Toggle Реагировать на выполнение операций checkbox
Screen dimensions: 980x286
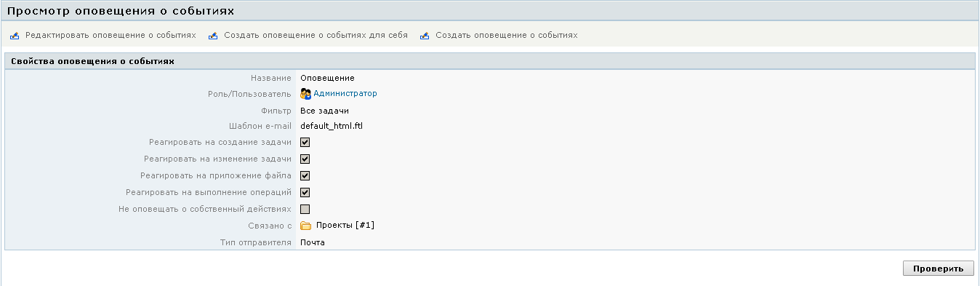click(305, 193)
